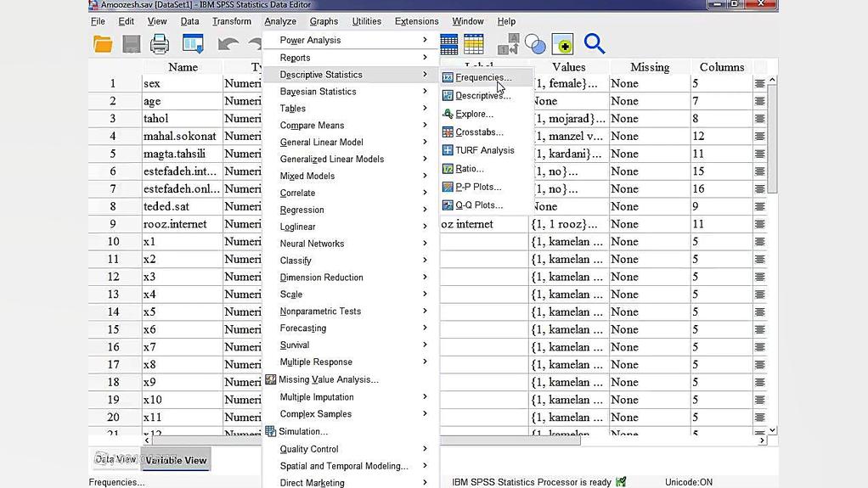Click the variable name cell 'tahol'
The width and height of the screenshot is (868, 488).
pos(183,119)
